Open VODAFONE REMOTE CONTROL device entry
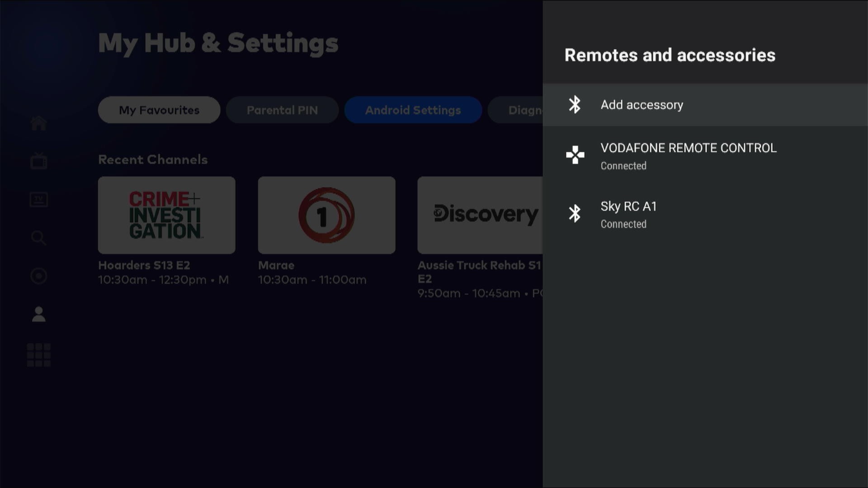The width and height of the screenshot is (868, 488). [705, 156]
